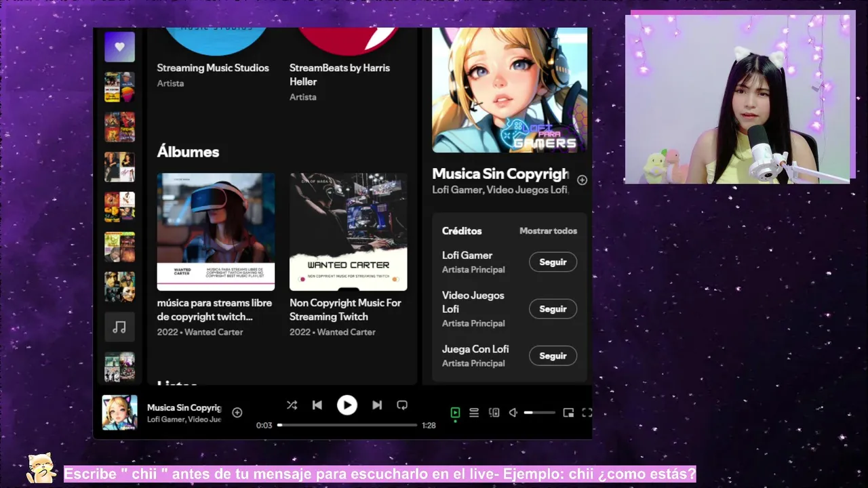
Task: Open StreamBeats by Harris Heller artist
Action: [340, 75]
